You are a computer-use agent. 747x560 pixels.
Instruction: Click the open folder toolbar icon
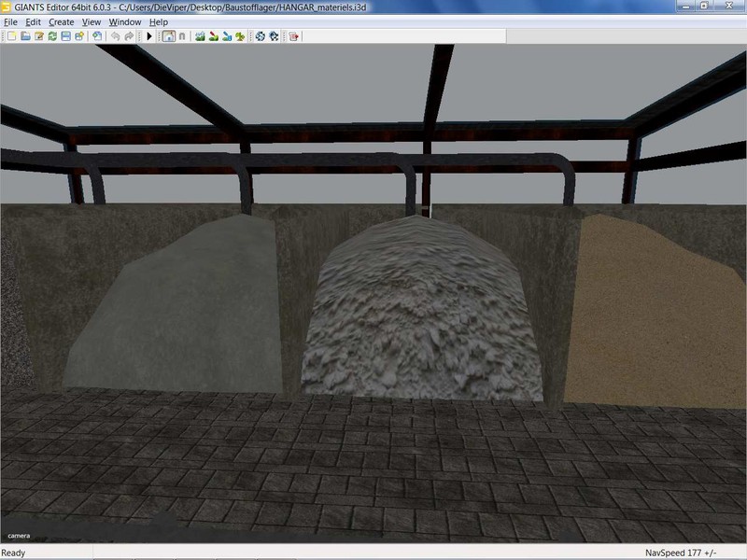pos(26,36)
